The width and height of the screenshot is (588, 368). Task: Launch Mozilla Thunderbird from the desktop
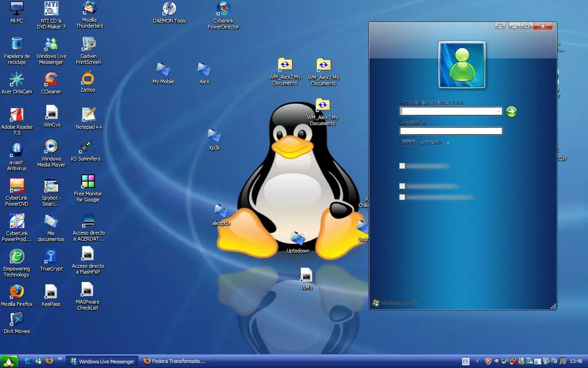coord(90,15)
